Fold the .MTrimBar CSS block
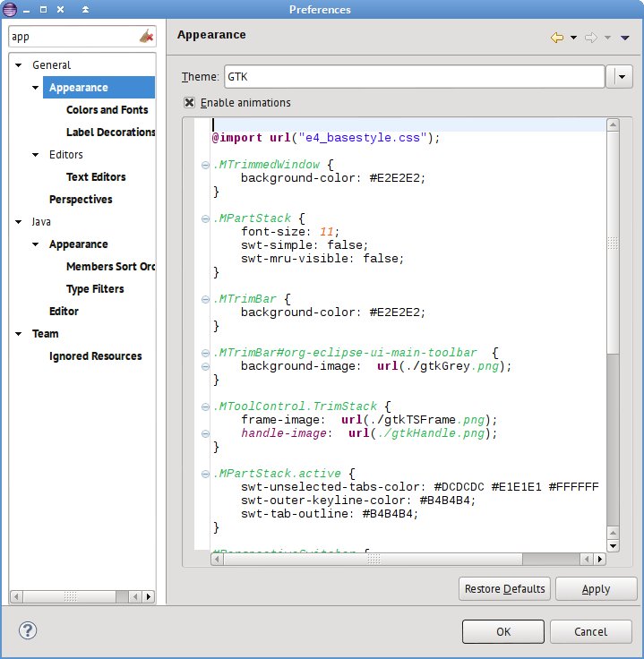Image resolution: width=644 pixels, height=659 pixels. [x=205, y=300]
